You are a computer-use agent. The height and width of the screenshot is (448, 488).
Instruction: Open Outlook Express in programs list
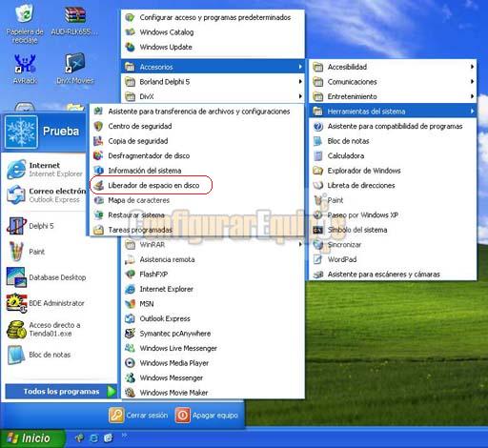(213, 318)
